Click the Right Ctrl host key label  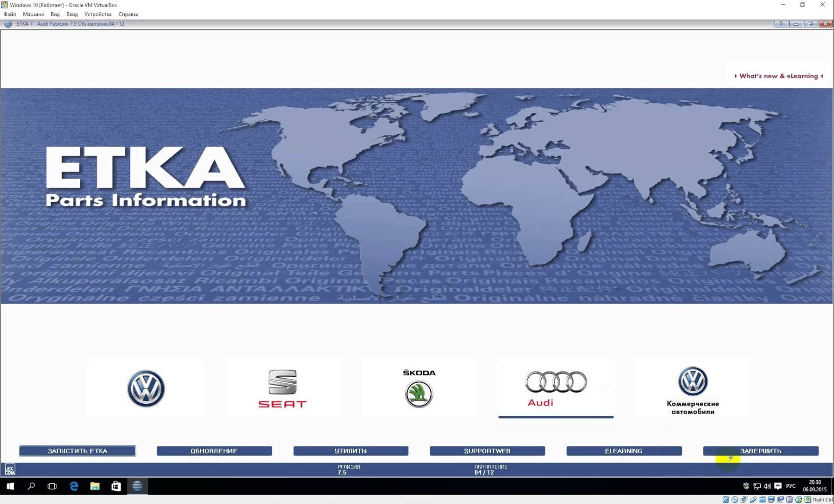click(x=822, y=500)
